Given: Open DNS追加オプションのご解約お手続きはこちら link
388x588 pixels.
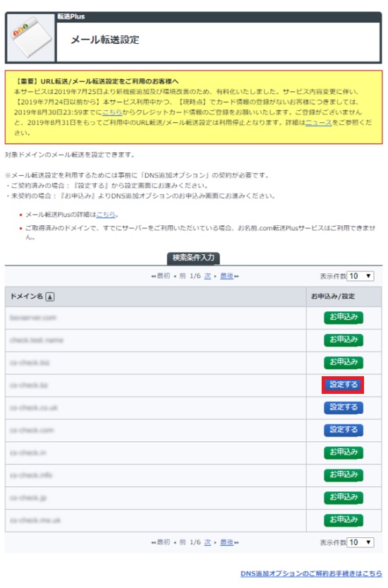Looking at the screenshot, I should 311,573.
